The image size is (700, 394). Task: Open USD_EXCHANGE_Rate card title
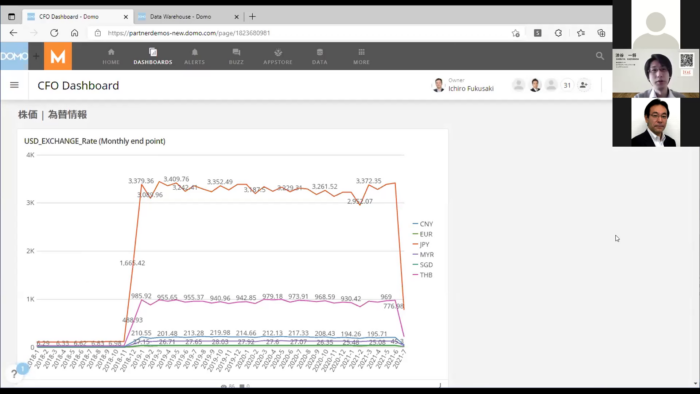click(x=95, y=141)
